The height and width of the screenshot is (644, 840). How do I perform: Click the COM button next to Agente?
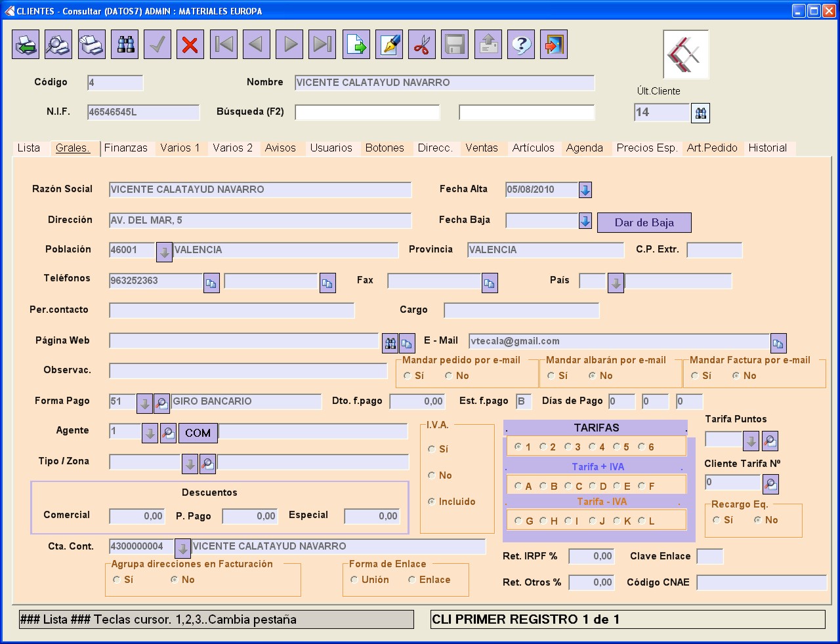coord(198,433)
